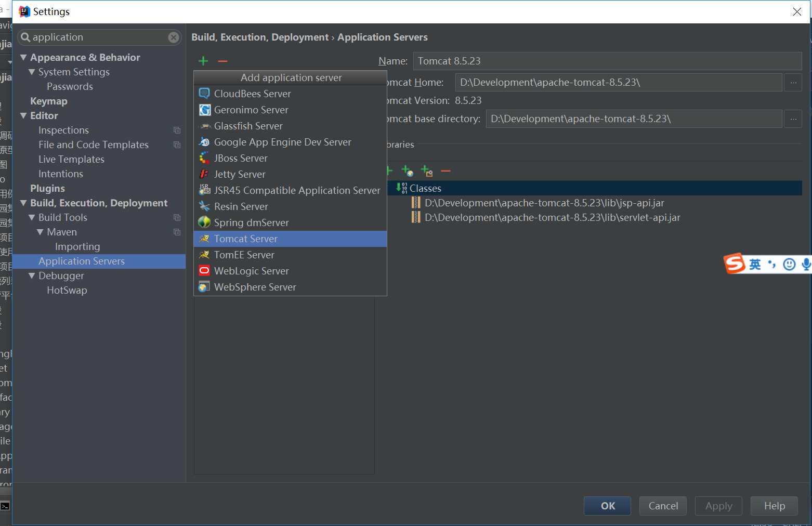This screenshot has height=526, width=812.
Task: Click the Inspections project-level copy icon
Action: pos(177,130)
